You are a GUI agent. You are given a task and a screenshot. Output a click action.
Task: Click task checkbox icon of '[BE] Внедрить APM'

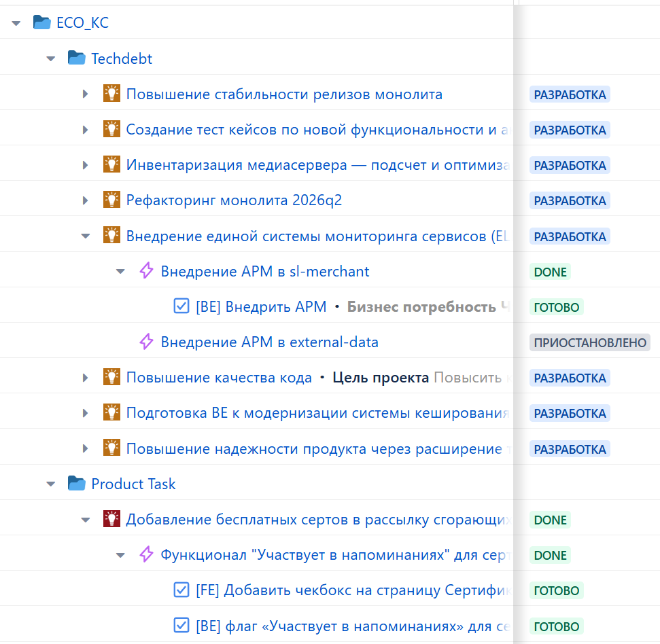[181, 306]
